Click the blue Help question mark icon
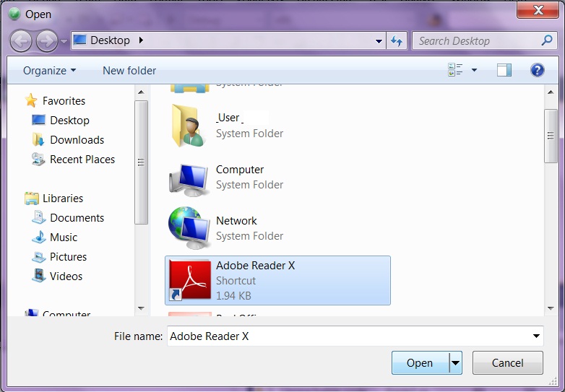Screen dimensions: 565x392 coord(537,70)
